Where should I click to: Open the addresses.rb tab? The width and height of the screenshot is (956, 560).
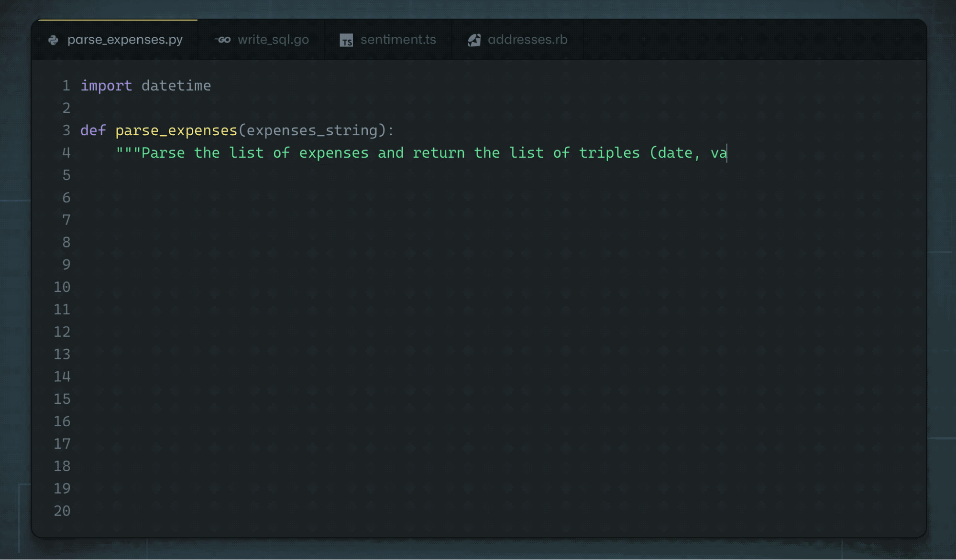pos(527,40)
